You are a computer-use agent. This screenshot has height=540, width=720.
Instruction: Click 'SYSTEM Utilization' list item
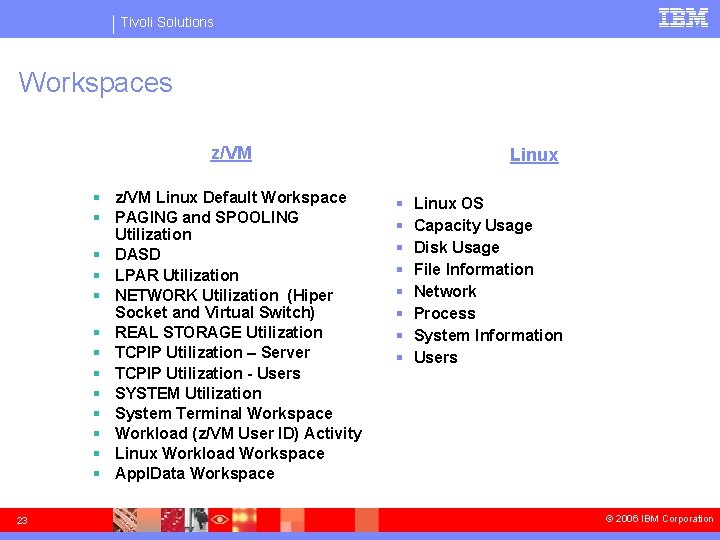click(x=188, y=393)
